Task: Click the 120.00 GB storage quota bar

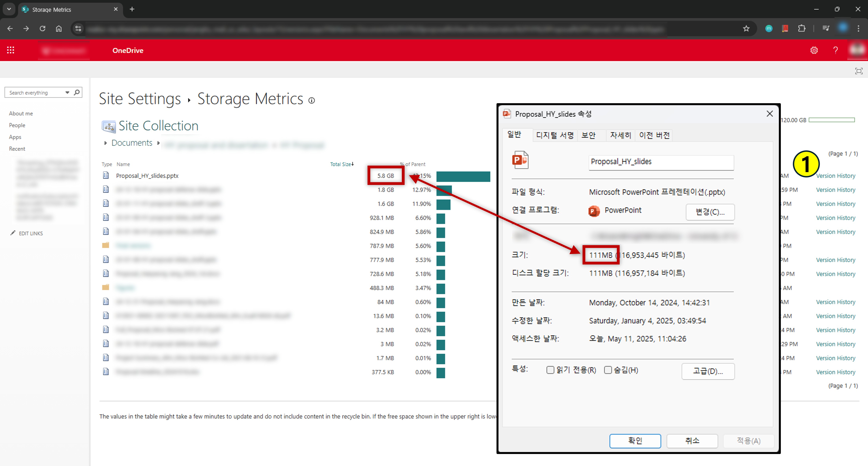Action: click(831, 120)
